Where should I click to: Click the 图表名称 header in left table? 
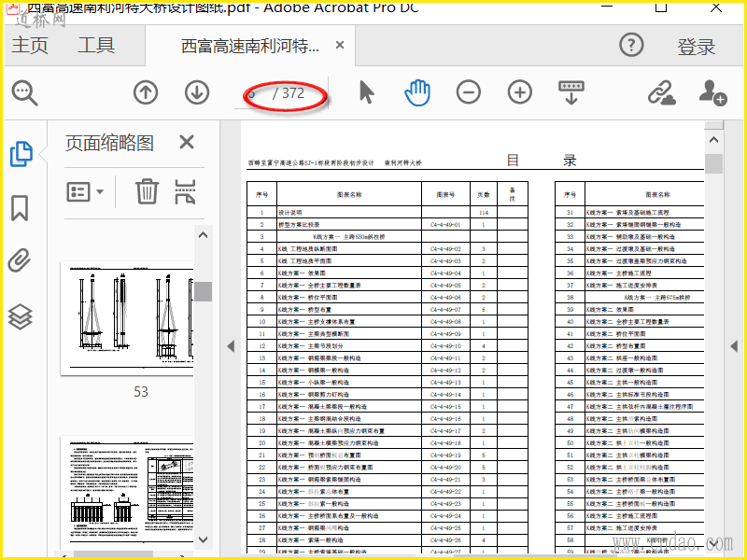pos(349,194)
